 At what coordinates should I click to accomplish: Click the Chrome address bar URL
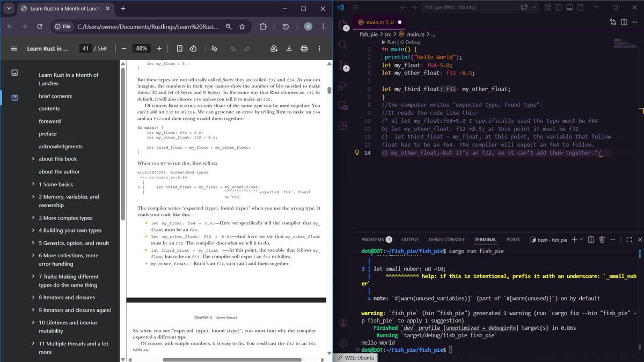coord(149,26)
